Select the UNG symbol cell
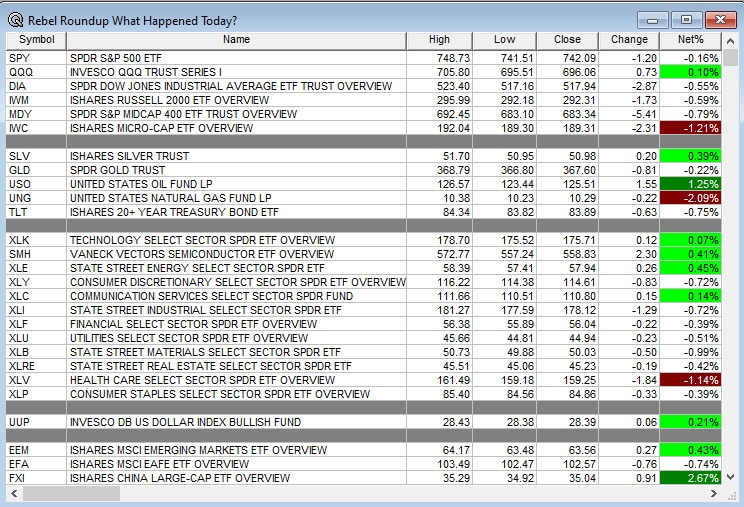744x507 pixels. 36,198
